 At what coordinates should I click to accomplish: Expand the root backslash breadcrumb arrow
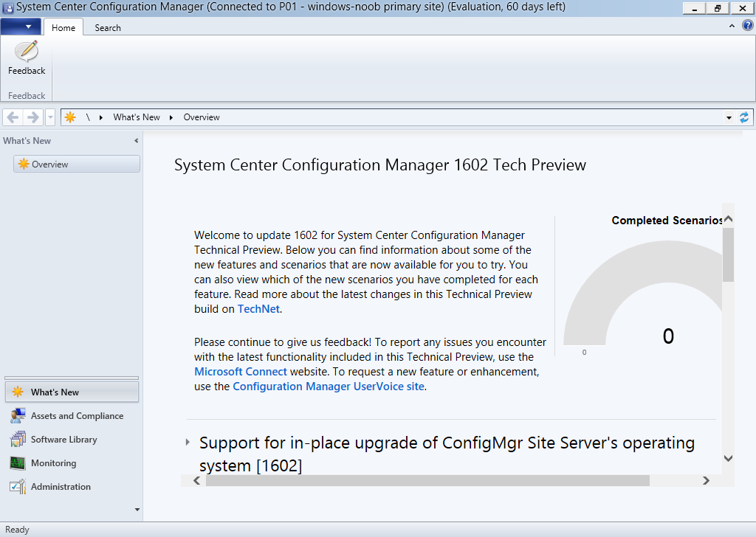coord(100,117)
